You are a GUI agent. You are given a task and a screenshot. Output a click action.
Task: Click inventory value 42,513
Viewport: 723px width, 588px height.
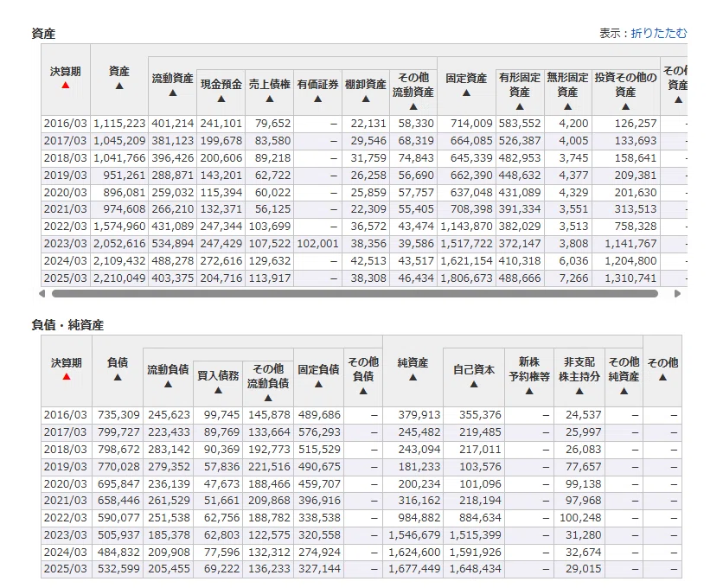[368, 261]
